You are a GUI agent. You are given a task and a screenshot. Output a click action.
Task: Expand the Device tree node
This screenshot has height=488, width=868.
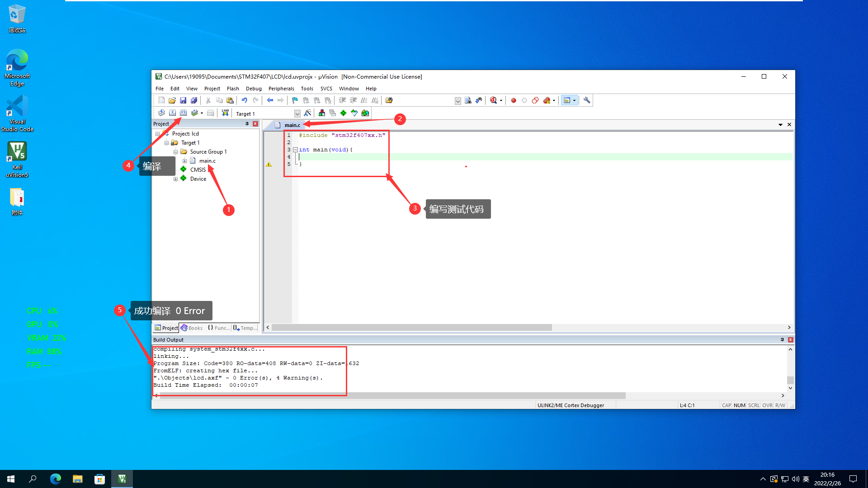(x=176, y=179)
